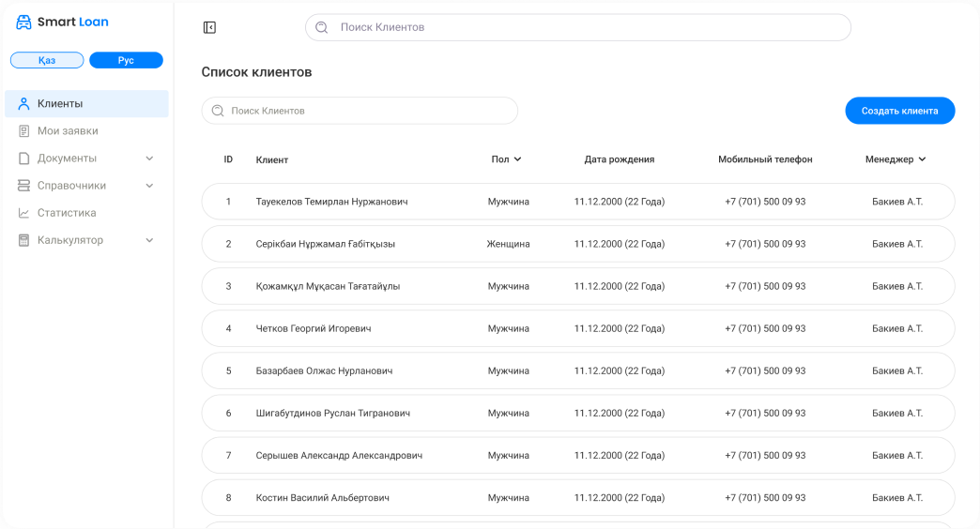Click the Smart Loan title text
Viewport: 980px width, 529px height.
coord(73,22)
